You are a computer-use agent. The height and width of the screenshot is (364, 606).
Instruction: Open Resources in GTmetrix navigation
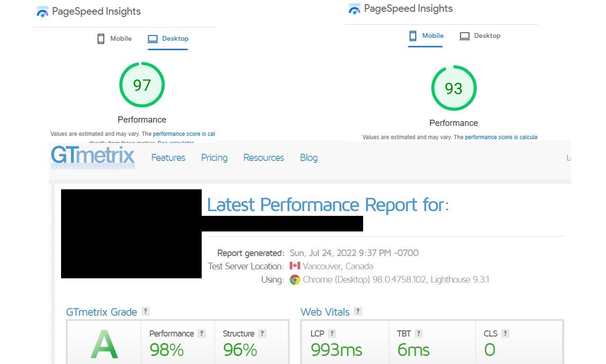pyautogui.click(x=264, y=158)
